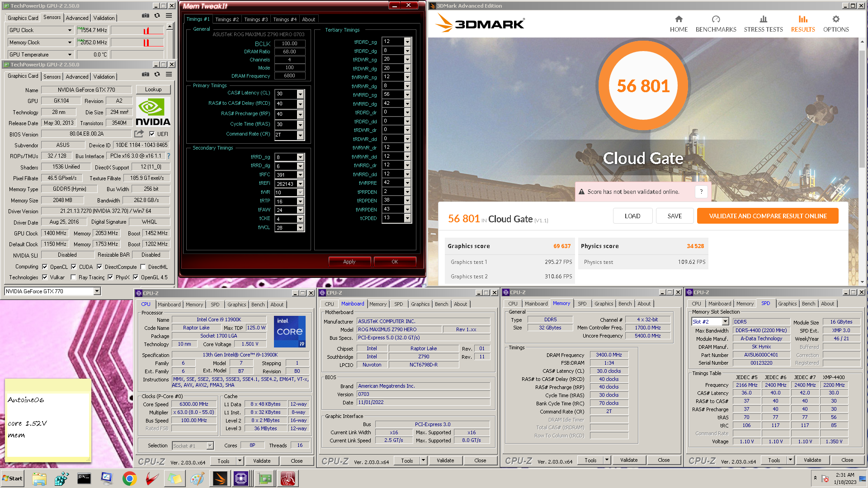This screenshot has width=868, height=488.
Task: Open the GPU Clock sensor dropdown
Action: (x=70, y=30)
